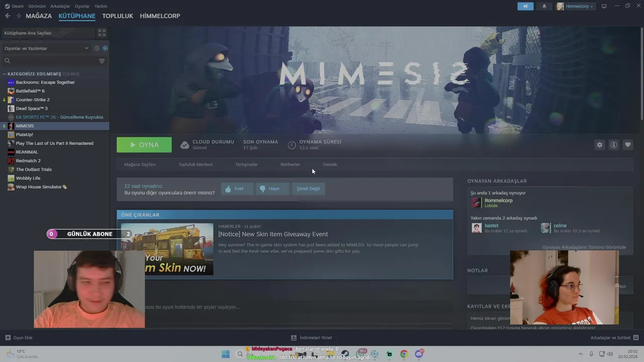Click the Şimdi Değil button

pyautogui.click(x=308, y=189)
